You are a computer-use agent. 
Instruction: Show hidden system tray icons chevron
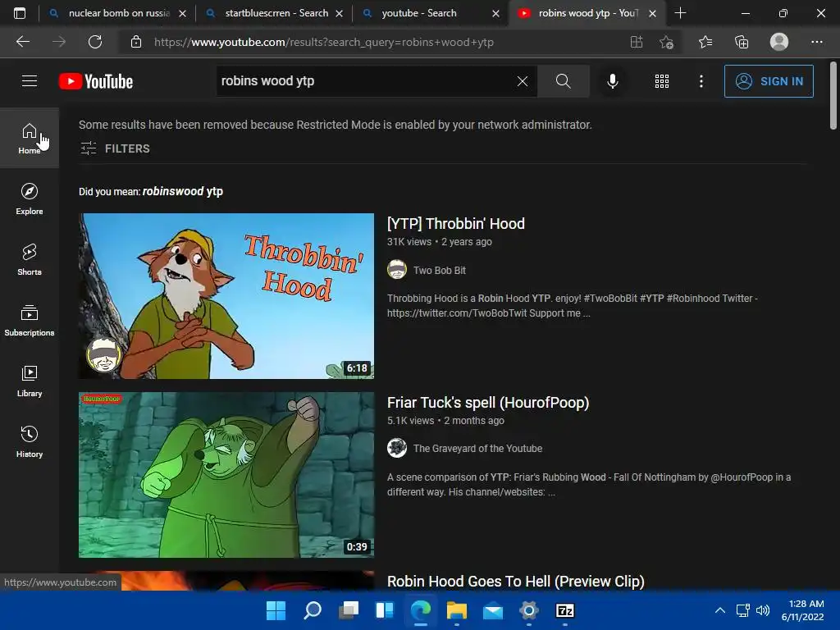pos(720,610)
